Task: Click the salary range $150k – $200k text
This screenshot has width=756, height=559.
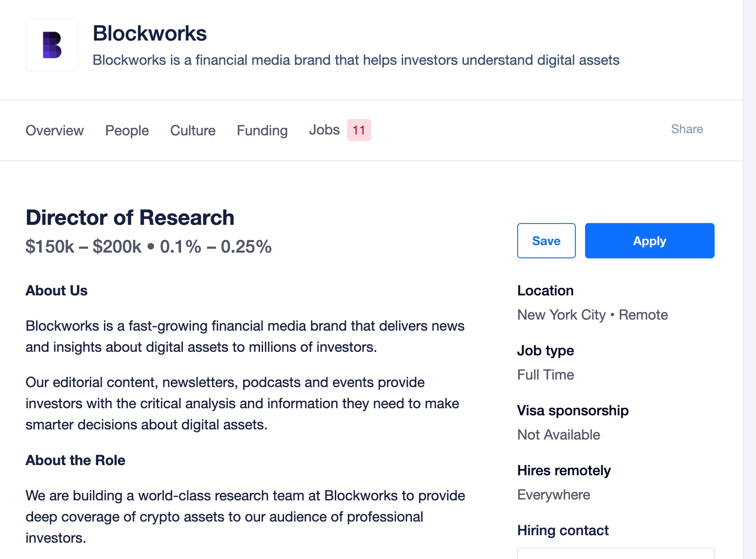Action: [83, 247]
